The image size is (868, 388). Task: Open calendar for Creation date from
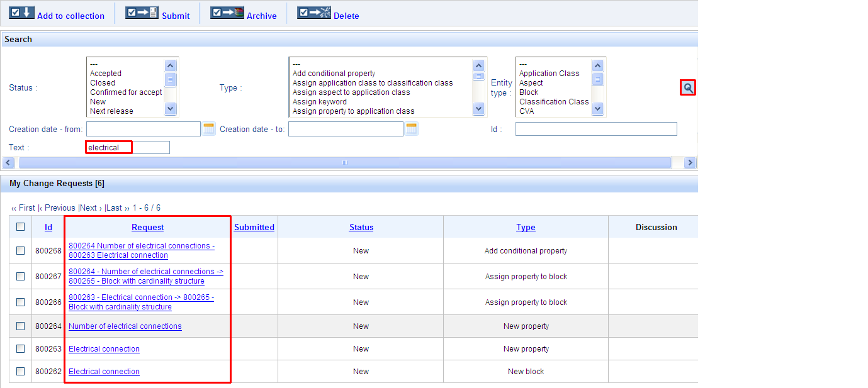coord(209,130)
